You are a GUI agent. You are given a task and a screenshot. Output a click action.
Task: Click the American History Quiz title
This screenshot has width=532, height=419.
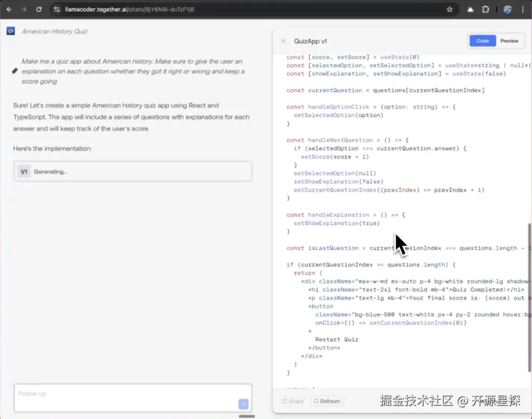54,32
